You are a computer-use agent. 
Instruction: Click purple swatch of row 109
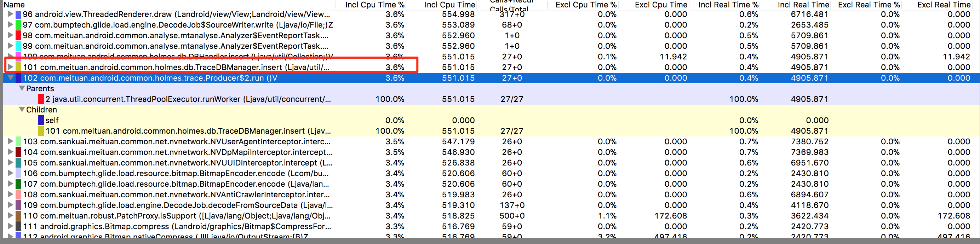(x=18, y=205)
